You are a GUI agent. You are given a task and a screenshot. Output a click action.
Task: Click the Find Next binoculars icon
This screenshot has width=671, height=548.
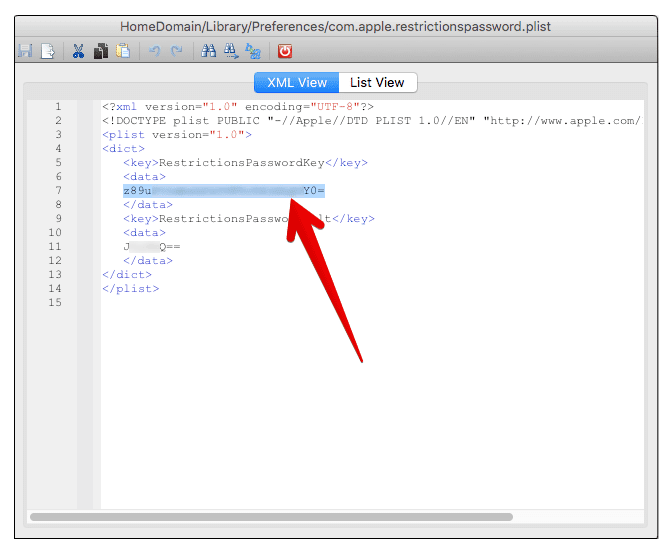pos(231,51)
